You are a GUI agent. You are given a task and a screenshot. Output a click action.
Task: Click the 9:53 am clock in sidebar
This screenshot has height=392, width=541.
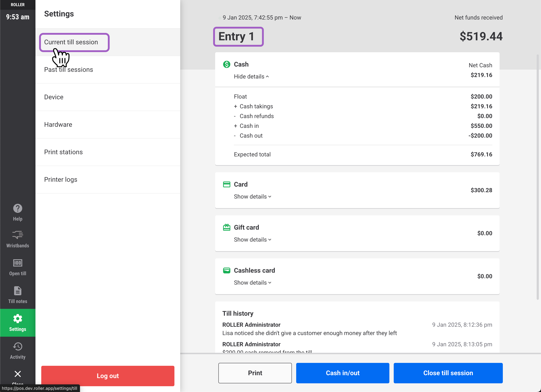pos(18,17)
